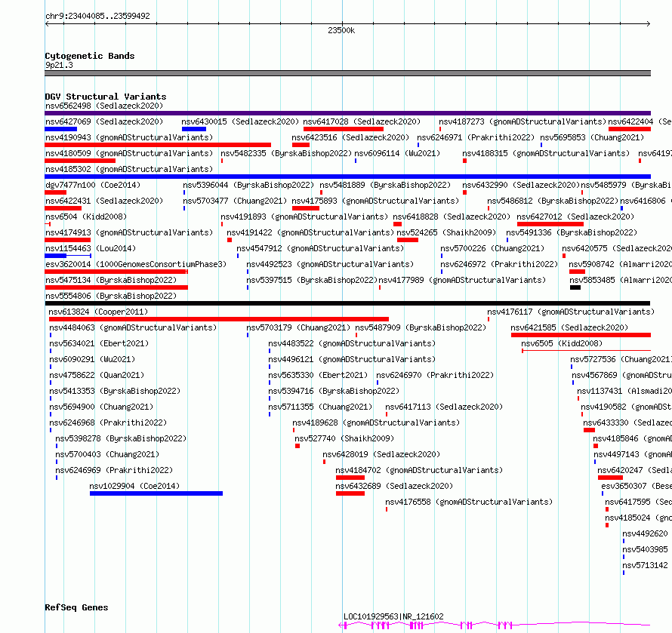Viewport: 672px width, 633px height.
Task: Click the red bar under nsv6417028
Action: point(344,129)
